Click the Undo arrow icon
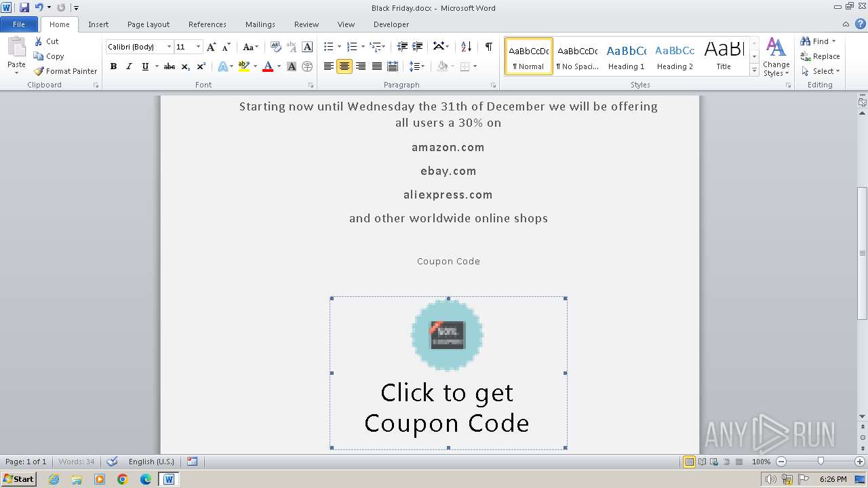This screenshot has width=868, height=488. pos(39,7)
